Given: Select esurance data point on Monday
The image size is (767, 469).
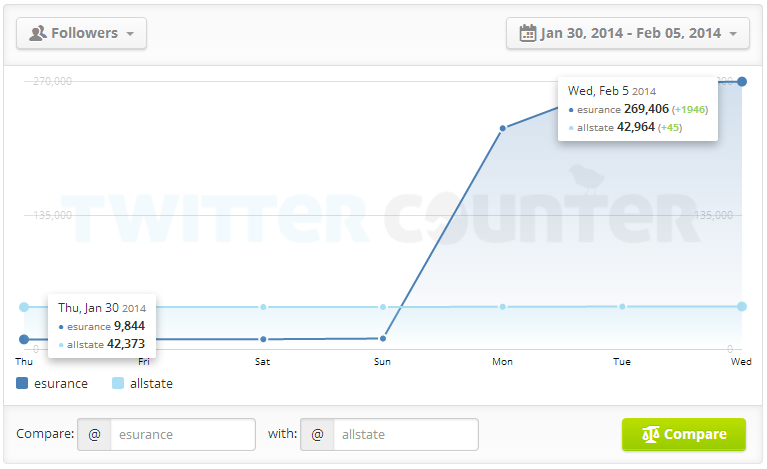Looking at the screenshot, I should [502, 128].
